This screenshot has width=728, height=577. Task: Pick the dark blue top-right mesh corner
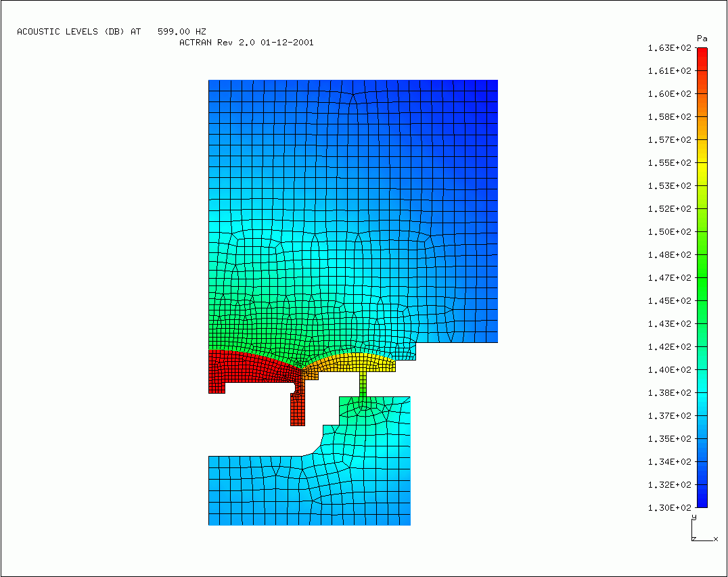coord(484,91)
